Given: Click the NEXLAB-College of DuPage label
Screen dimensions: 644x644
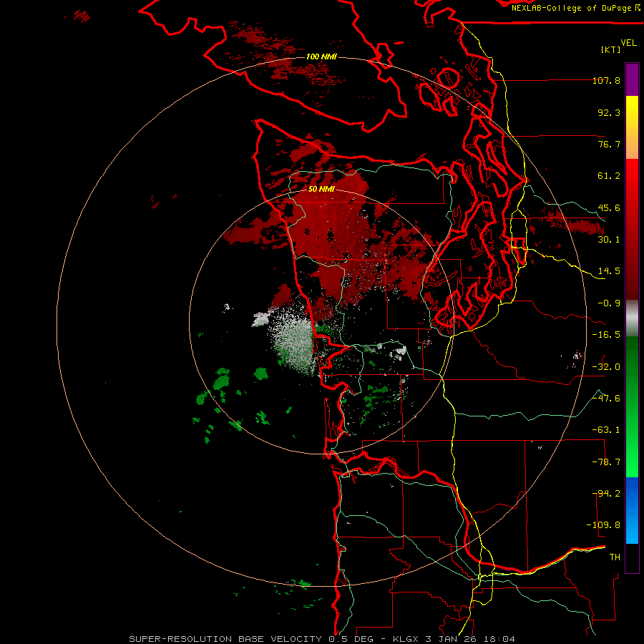Looking at the screenshot, I should tap(575, 8).
